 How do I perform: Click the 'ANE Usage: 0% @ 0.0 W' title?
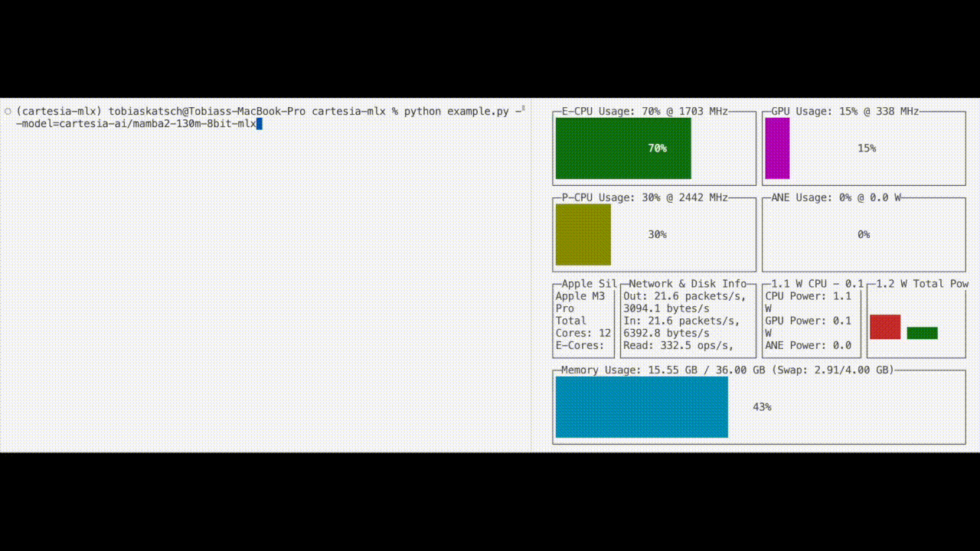point(836,197)
